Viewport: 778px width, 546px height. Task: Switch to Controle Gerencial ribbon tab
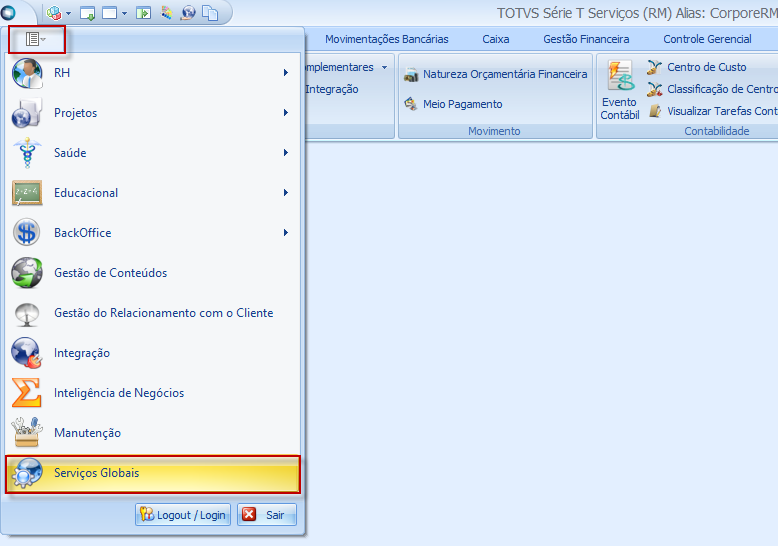click(x=707, y=39)
